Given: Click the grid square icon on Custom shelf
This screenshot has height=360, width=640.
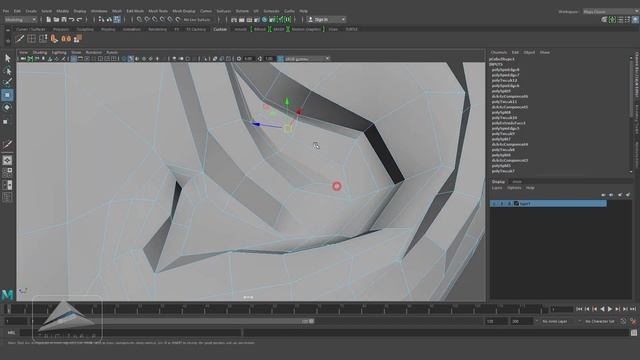Looking at the screenshot, I should (31, 39).
